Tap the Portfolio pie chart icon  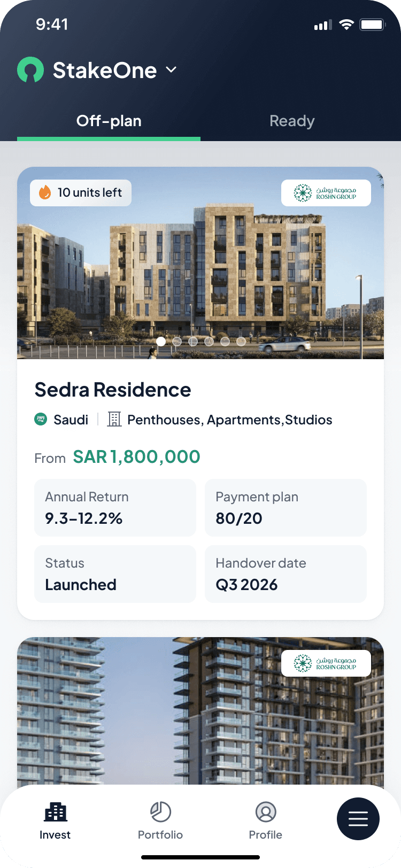160,812
